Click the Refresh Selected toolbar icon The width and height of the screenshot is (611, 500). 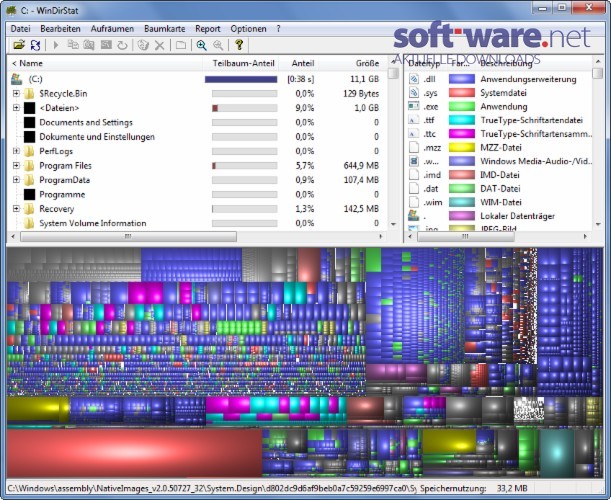click(x=122, y=45)
